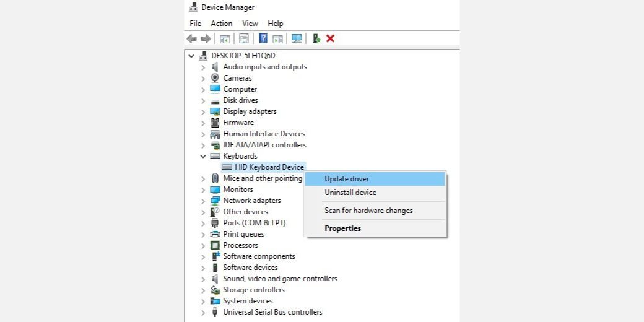Screen dimensions: 644x322
Task: Pick Scan for hardware changes menu entry
Action: pos(368,211)
